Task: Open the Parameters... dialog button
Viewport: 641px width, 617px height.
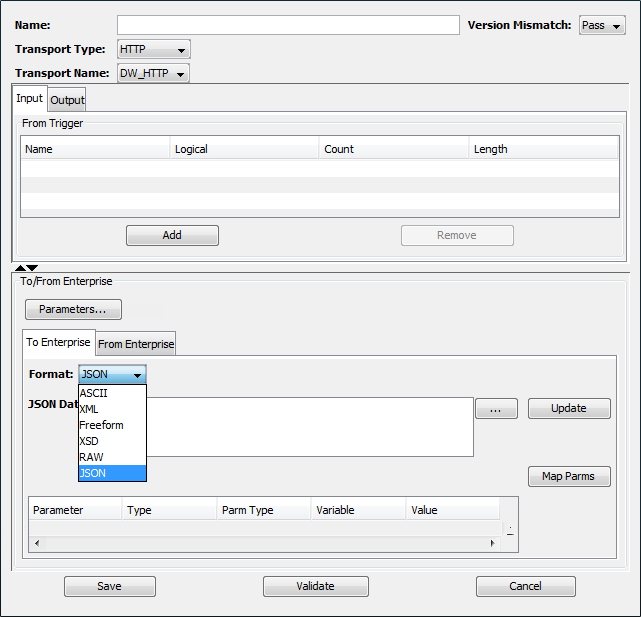Action: click(x=73, y=309)
